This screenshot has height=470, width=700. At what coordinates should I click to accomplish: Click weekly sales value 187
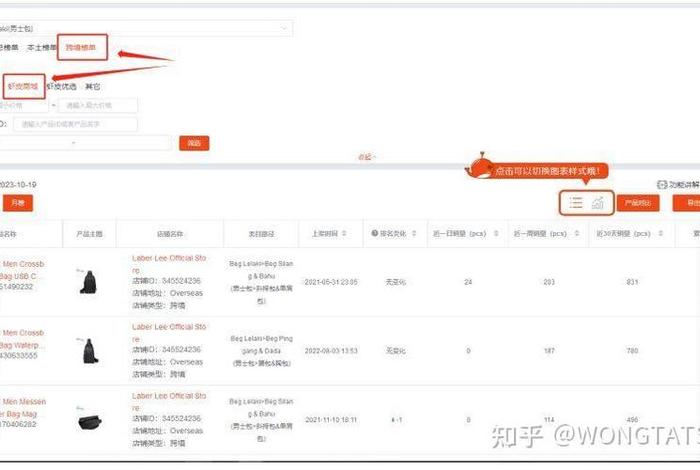click(x=549, y=351)
